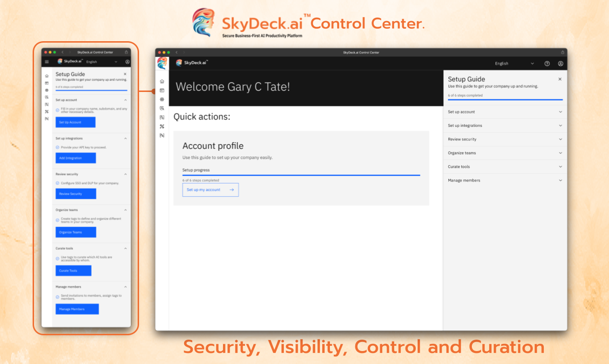Open the hamburger menu in the small window
The width and height of the screenshot is (609, 364).
coord(47,62)
